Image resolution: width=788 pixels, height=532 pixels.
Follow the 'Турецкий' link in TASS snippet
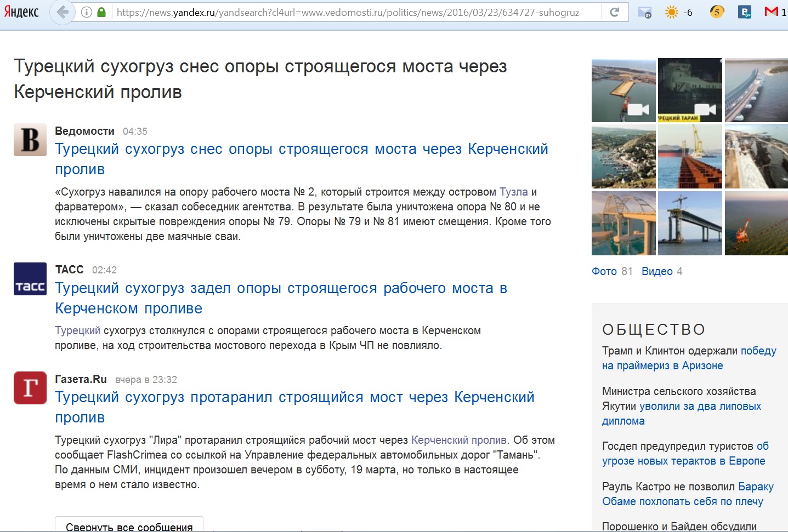tap(77, 330)
